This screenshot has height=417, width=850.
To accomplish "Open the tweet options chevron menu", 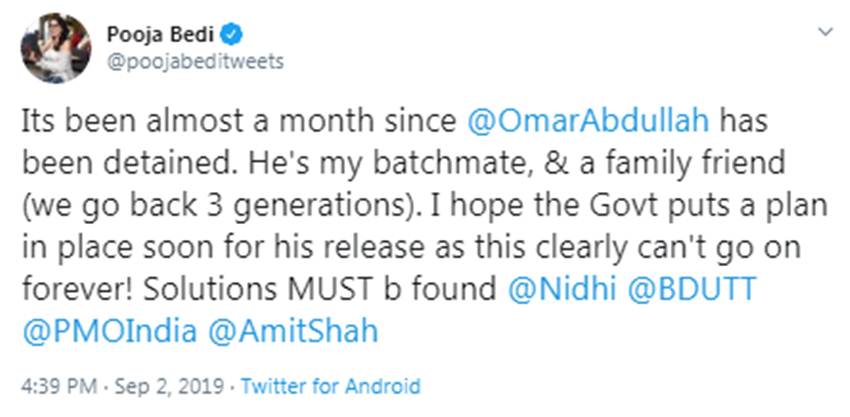I will coord(825,32).
